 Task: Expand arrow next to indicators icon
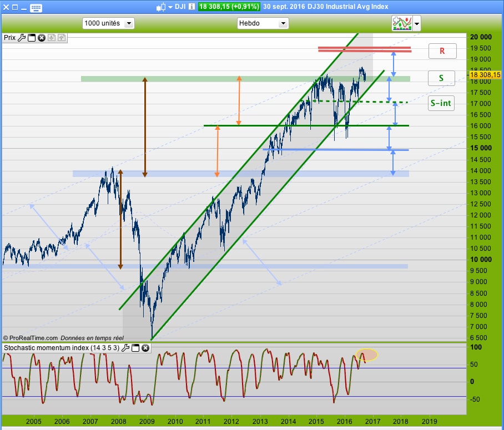click(416, 23)
